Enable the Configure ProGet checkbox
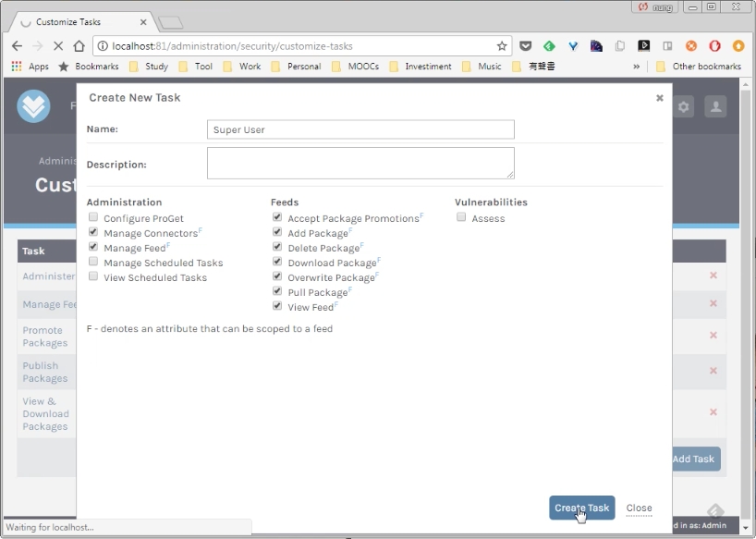This screenshot has height=539, width=756. [93, 217]
